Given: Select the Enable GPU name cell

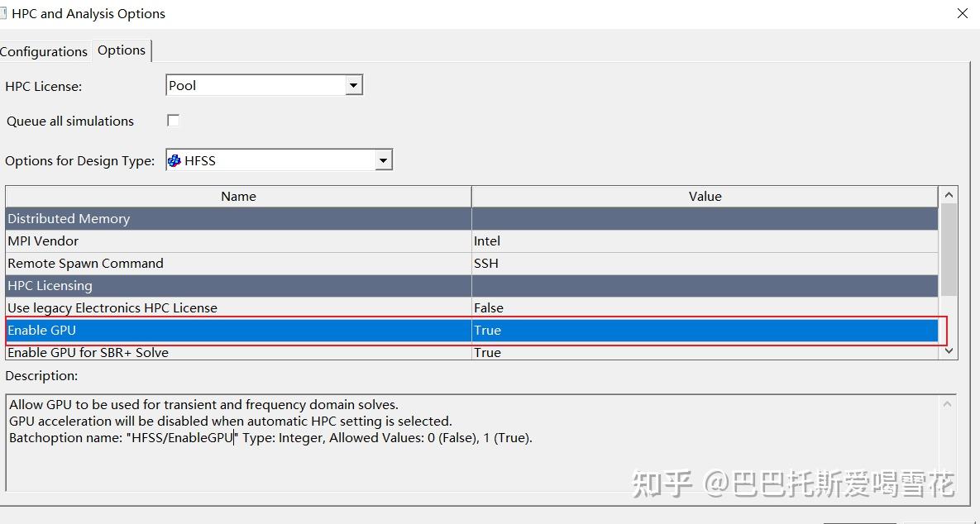Looking at the screenshot, I should tap(238, 331).
